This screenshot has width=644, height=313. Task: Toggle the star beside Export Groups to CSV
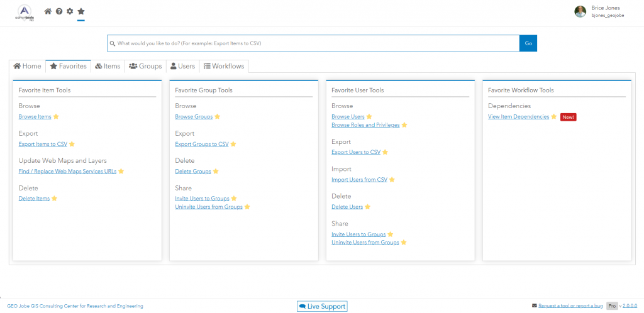pyautogui.click(x=233, y=144)
